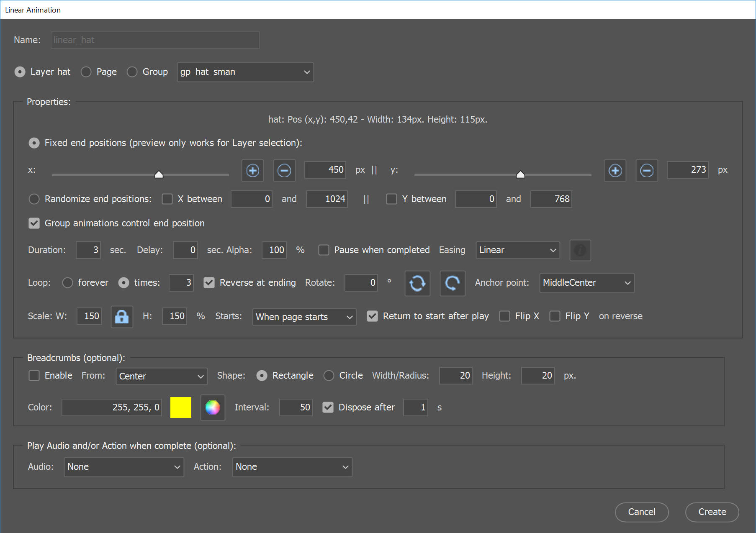Click the minus icon beside y slider

coord(647,170)
